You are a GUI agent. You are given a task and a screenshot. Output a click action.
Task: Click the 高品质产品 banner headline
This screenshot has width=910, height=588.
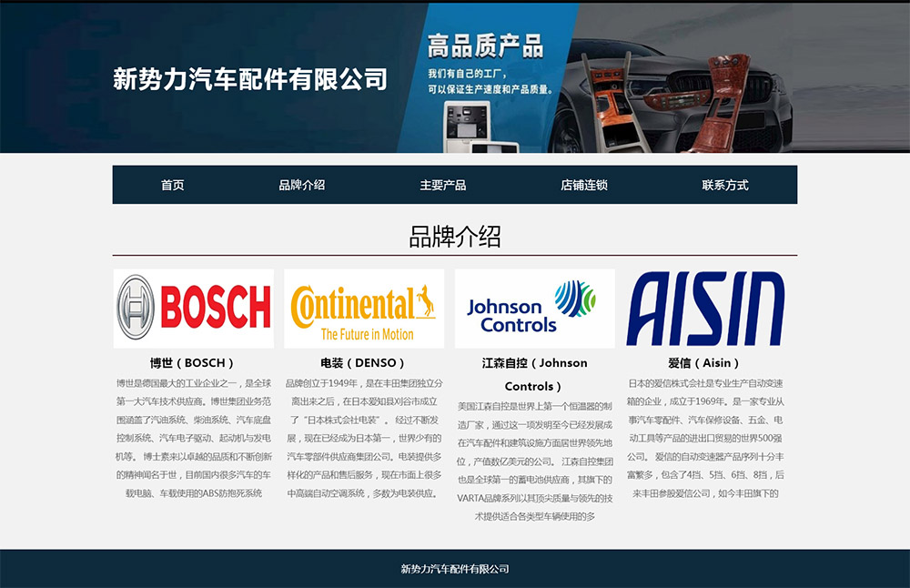coord(485,46)
